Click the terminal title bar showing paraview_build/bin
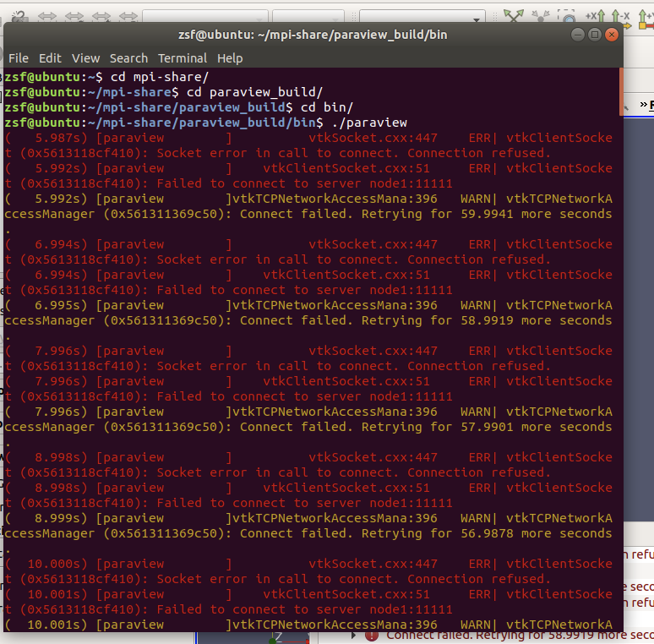This screenshot has width=654, height=644. 313,35
